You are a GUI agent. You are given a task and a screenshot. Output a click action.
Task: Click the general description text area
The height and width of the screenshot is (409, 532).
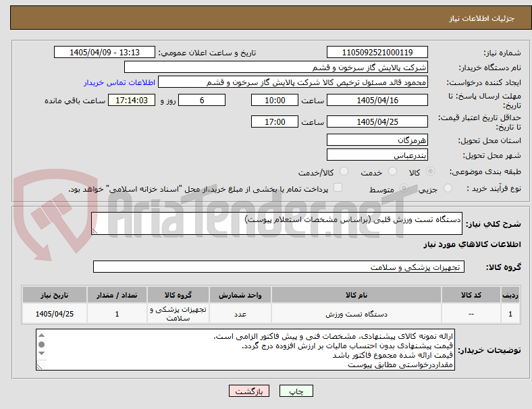coord(277,223)
